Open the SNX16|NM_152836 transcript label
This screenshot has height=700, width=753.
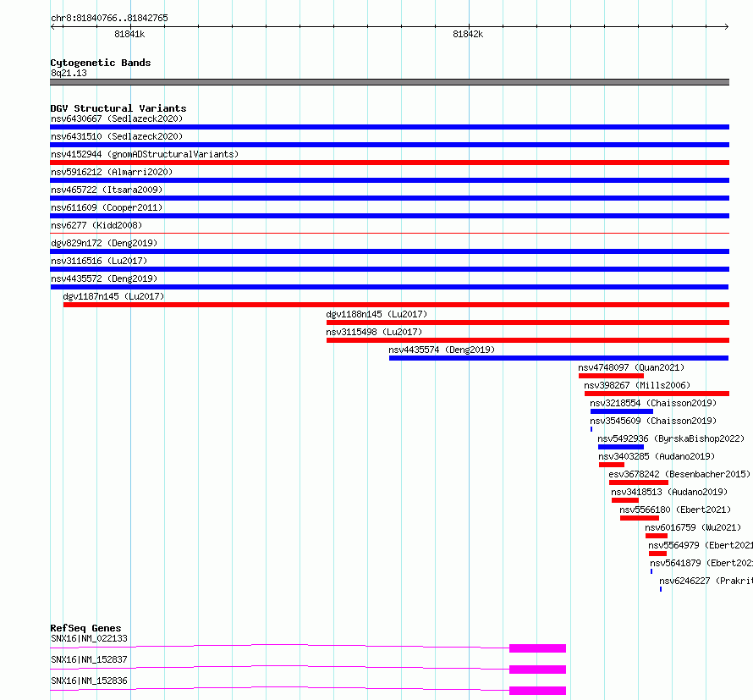[90, 681]
